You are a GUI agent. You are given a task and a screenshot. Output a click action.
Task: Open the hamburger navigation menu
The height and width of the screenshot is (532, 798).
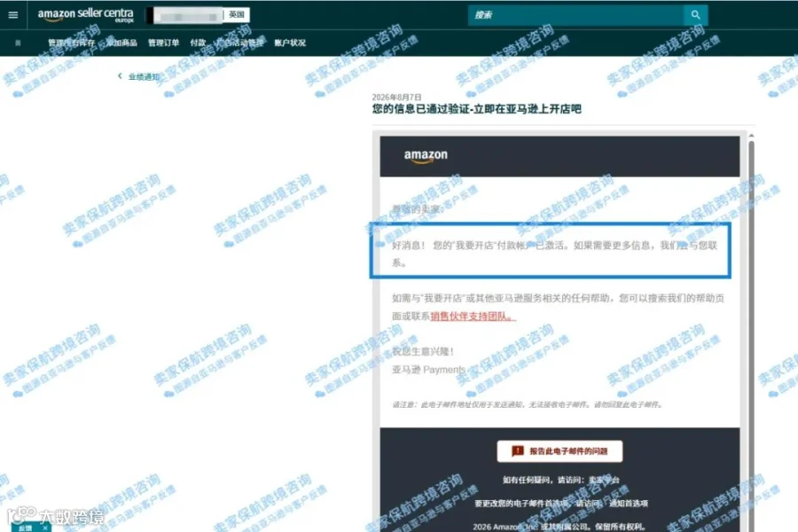[x=13, y=15]
